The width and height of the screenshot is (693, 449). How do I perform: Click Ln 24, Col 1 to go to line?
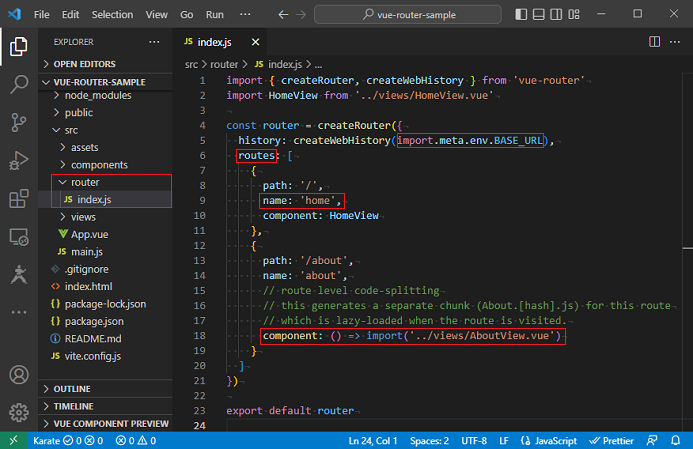(x=373, y=441)
